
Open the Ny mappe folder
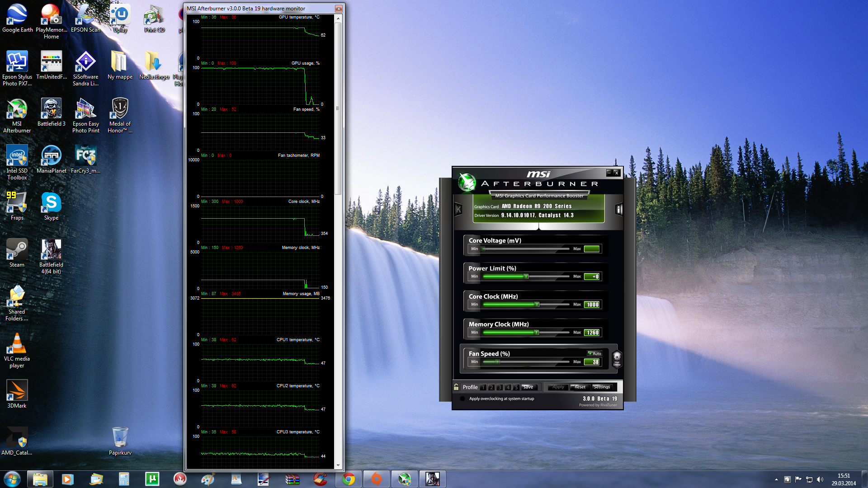(x=120, y=66)
